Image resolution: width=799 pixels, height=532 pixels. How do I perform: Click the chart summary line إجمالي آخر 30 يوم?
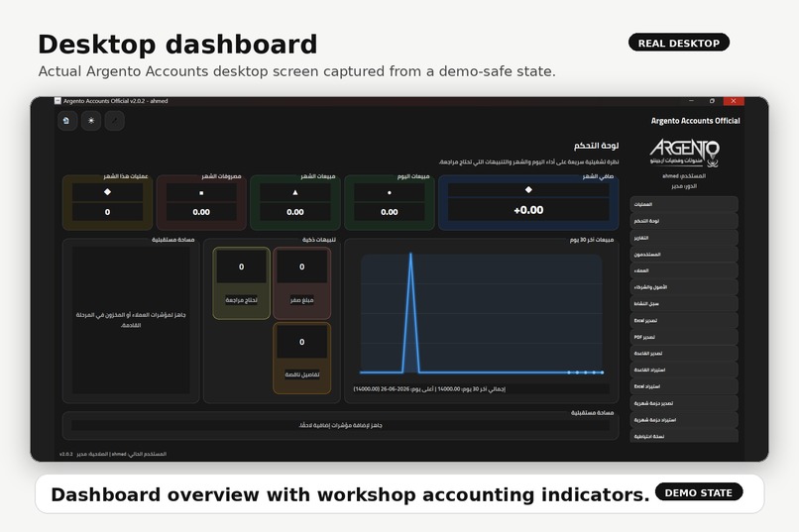point(429,389)
